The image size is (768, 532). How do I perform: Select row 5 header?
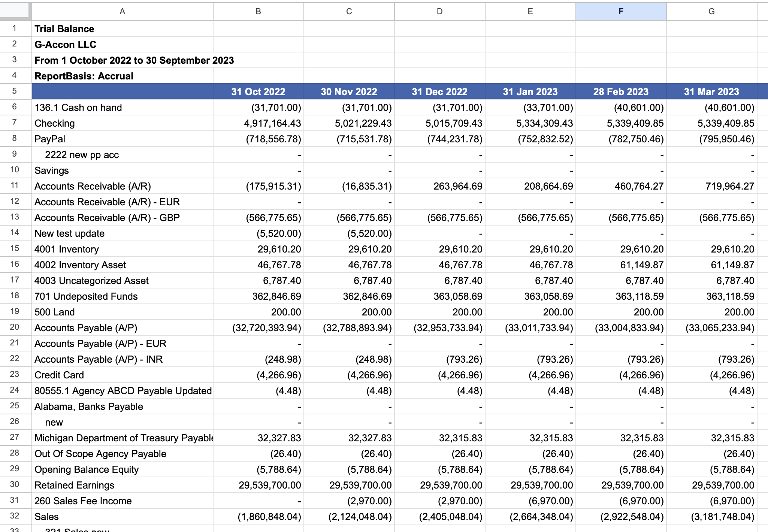[x=15, y=91]
